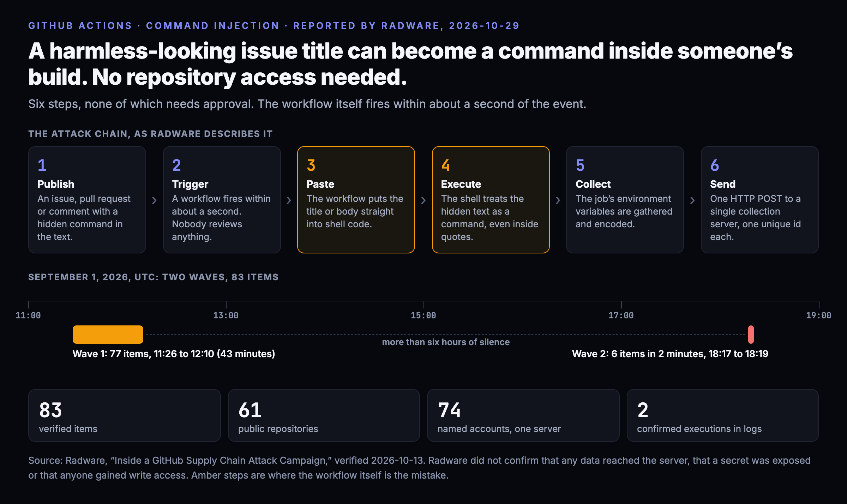
Task: Click the 15:00 timeline label
Action: pos(423,316)
